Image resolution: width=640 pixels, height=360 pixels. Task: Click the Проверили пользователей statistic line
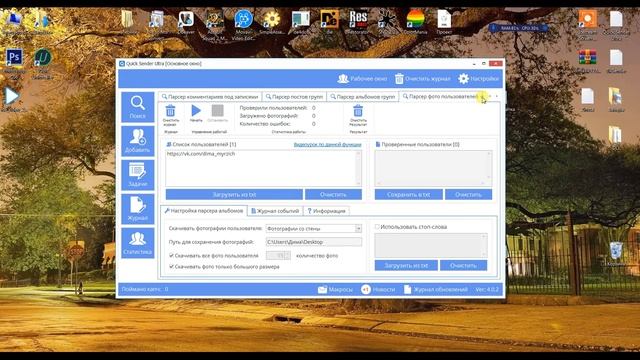(278, 108)
